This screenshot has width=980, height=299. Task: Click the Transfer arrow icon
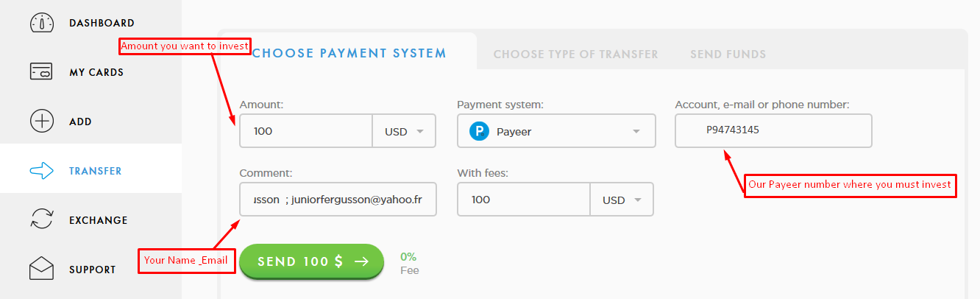pos(42,171)
